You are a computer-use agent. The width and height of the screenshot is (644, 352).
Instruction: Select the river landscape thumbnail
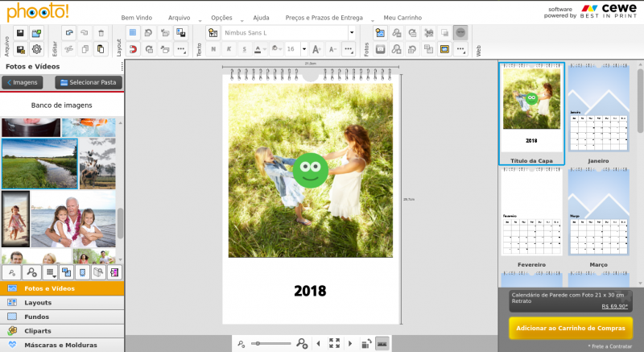click(39, 164)
